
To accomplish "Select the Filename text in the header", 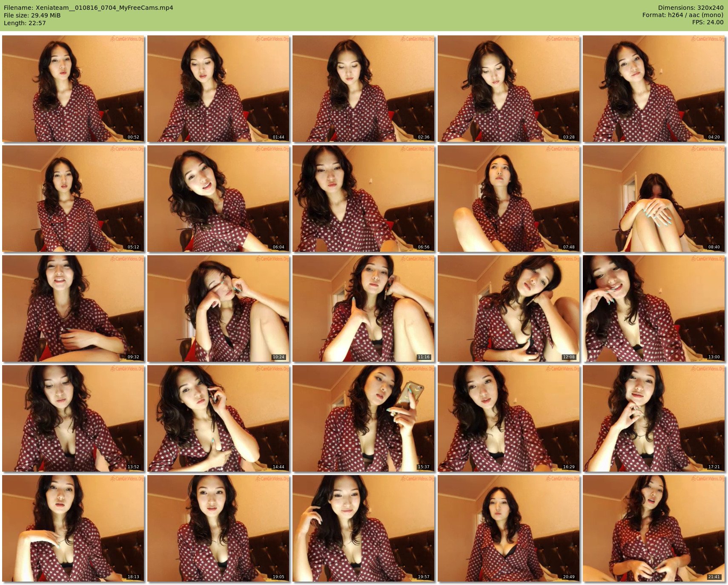I will tap(89, 8).
